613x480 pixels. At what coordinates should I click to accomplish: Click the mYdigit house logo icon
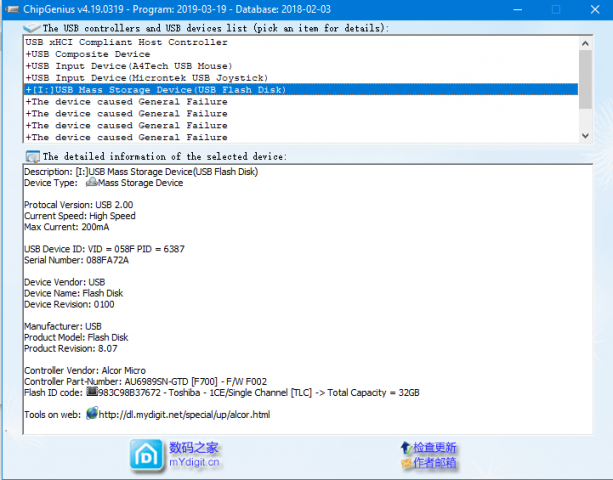(146, 455)
